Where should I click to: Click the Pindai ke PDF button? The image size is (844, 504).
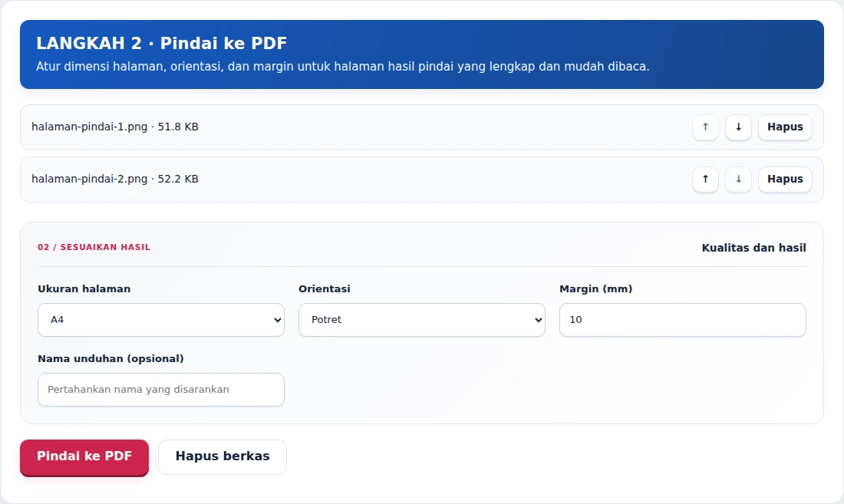pos(84,456)
